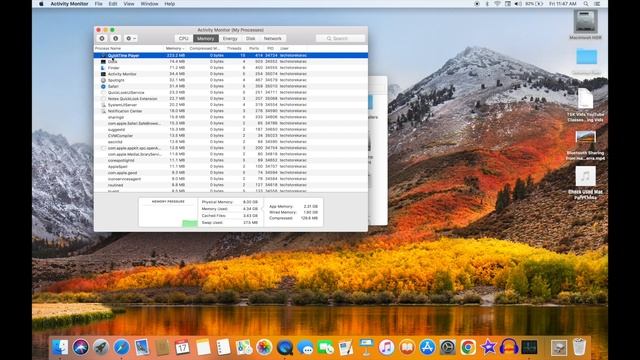Sort by the PID column header
640x360 pixels.
point(270,49)
